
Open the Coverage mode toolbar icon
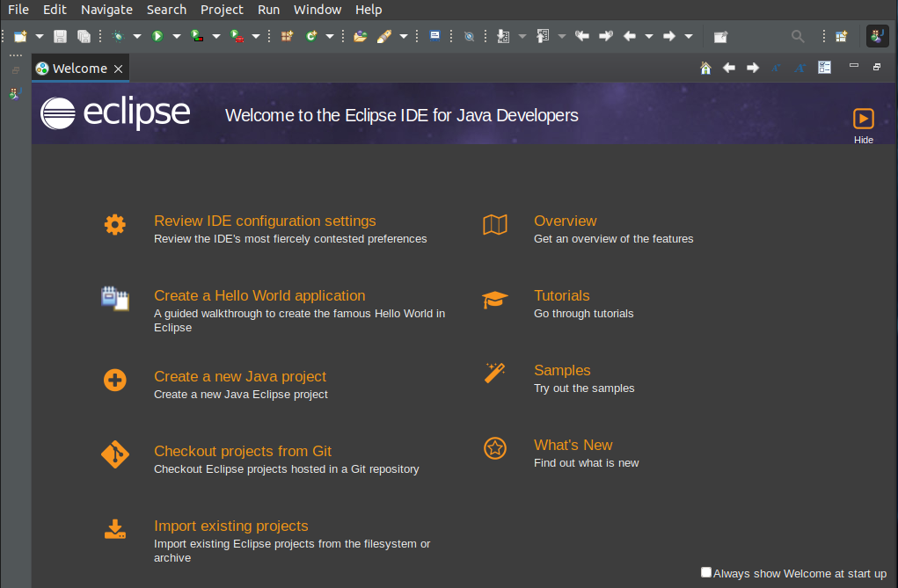(x=195, y=36)
